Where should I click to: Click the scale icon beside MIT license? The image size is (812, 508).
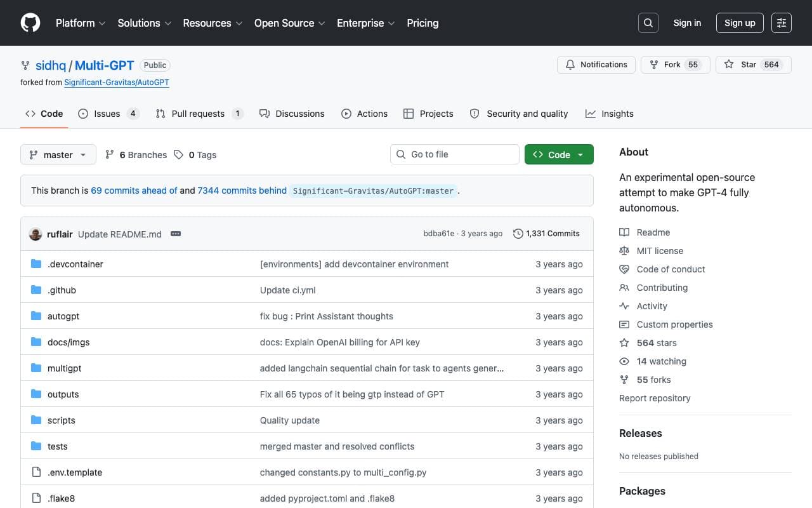coord(624,251)
